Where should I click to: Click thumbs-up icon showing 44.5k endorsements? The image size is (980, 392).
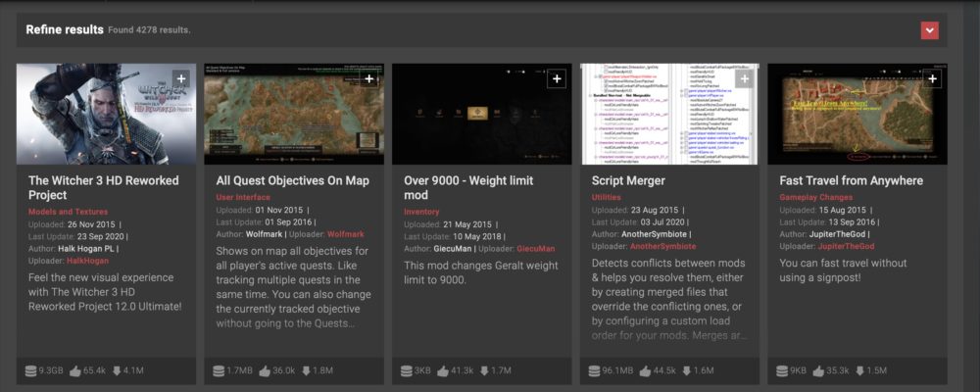(645, 371)
